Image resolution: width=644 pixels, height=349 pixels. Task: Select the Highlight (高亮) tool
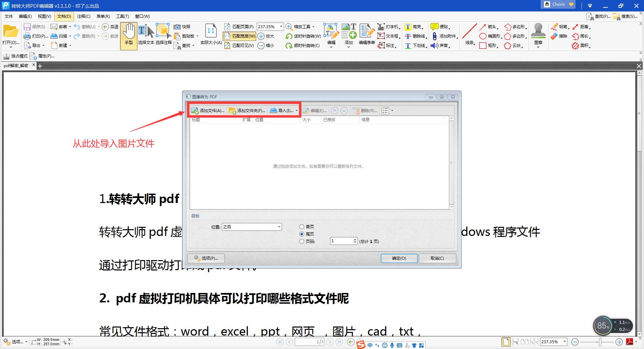click(413, 27)
